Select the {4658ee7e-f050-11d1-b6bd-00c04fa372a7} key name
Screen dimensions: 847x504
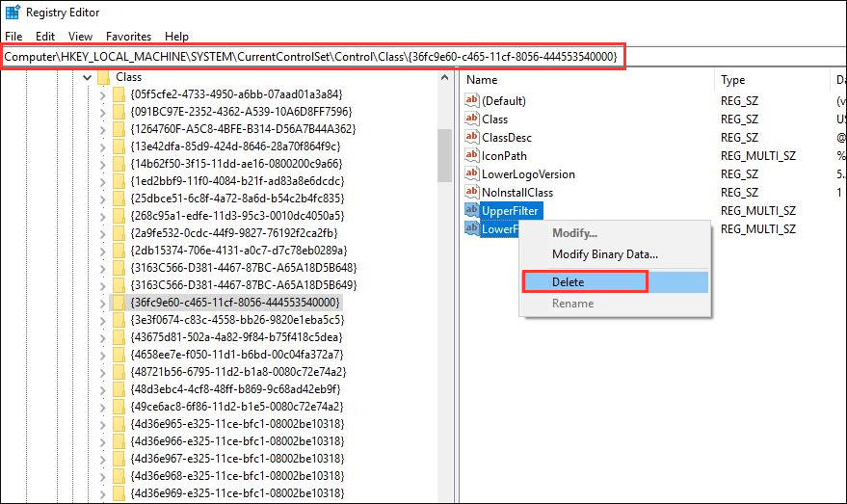(x=237, y=355)
